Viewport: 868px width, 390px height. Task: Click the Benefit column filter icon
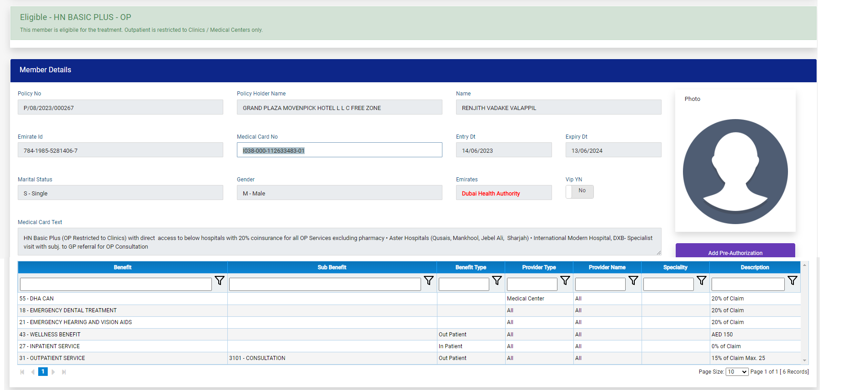tap(220, 281)
